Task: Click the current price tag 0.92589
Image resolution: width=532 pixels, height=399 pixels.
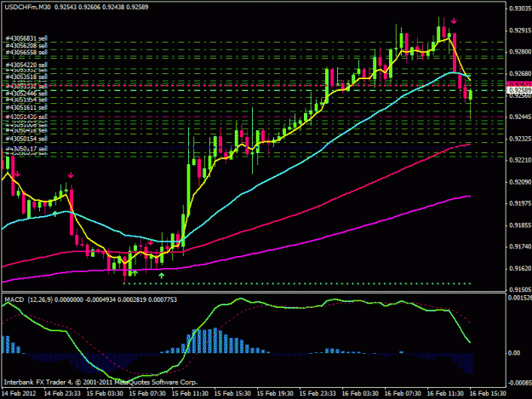Action: coord(520,90)
